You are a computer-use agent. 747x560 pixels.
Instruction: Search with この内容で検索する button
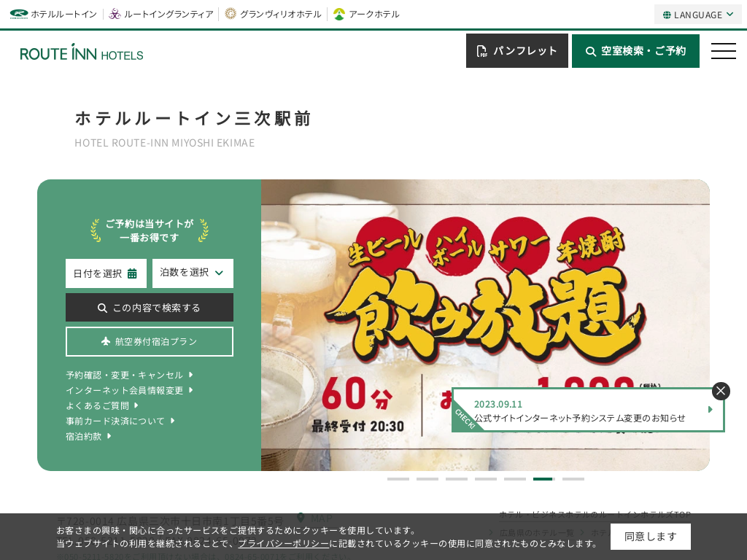point(149,308)
